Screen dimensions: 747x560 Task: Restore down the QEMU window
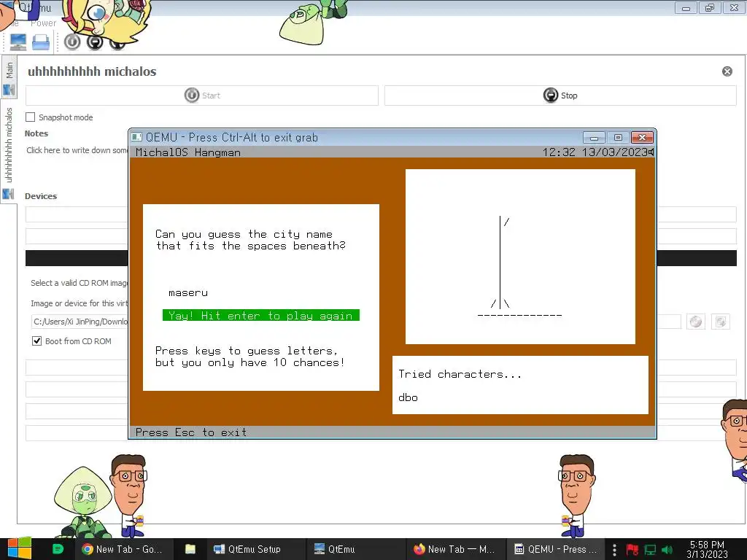tap(618, 138)
